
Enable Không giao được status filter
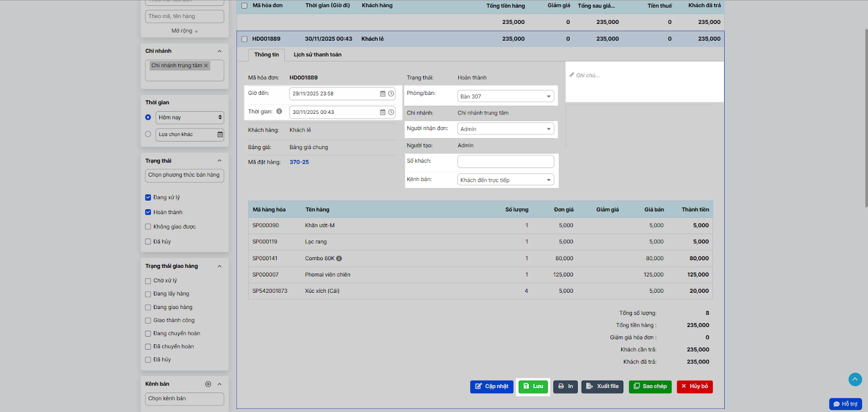148,227
